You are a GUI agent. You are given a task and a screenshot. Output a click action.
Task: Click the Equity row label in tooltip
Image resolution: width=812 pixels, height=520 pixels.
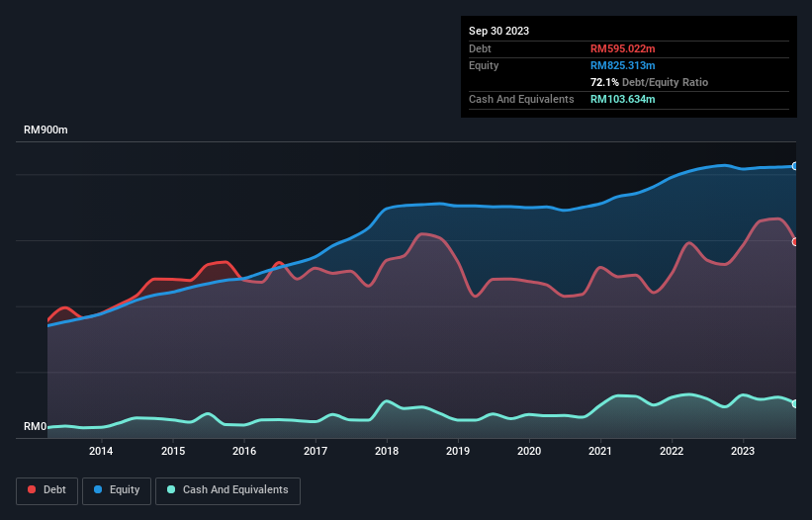484,65
